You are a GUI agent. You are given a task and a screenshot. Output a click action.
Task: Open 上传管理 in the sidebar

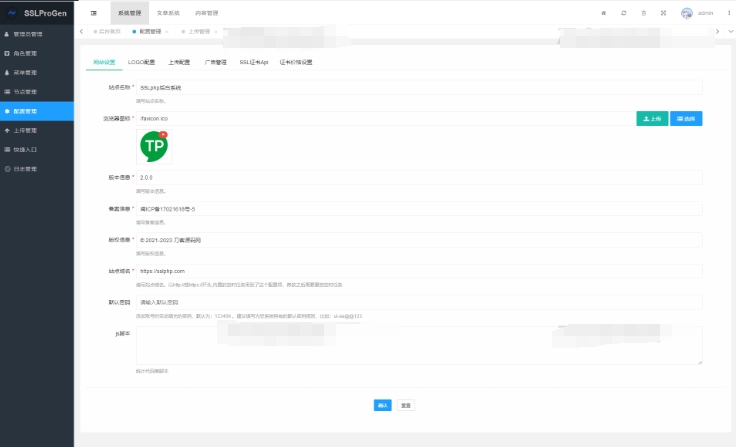click(37, 131)
